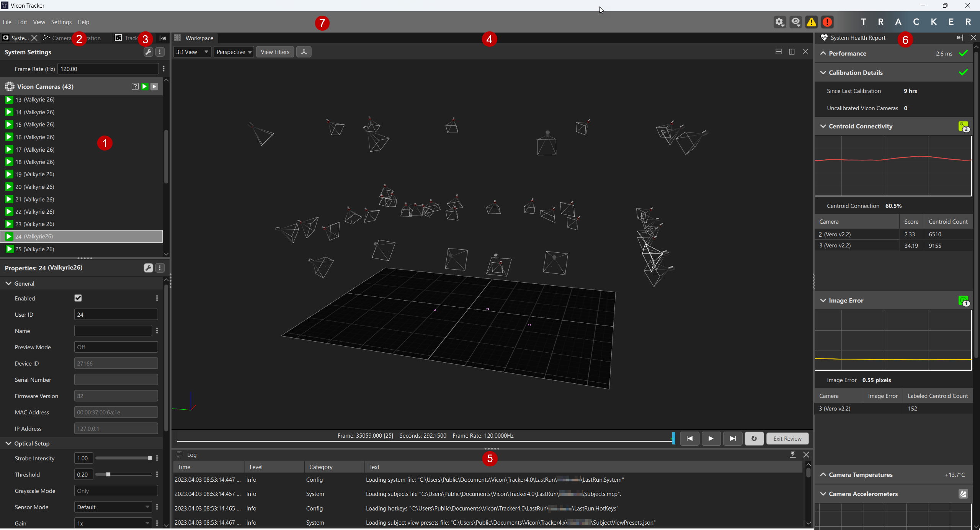The width and height of the screenshot is (980, 530).
Task: Click the Strobe Intensity three-dot options
Action: (x=157, y=458)
